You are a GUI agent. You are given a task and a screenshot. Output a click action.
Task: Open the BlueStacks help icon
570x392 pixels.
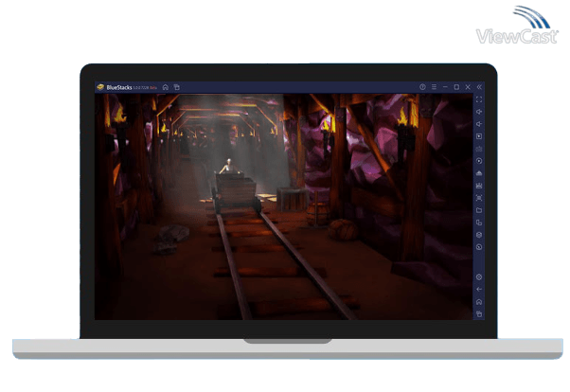click(422, 87)
